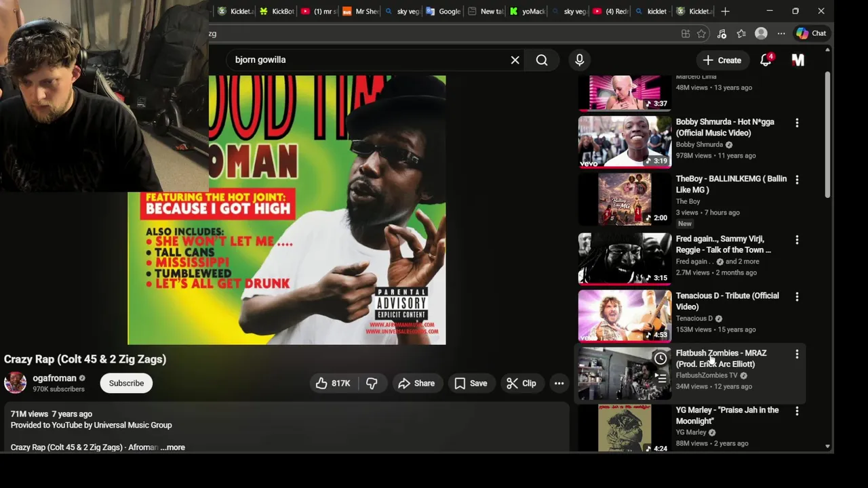Like the video showing 817K

click(x=333, y=384)
